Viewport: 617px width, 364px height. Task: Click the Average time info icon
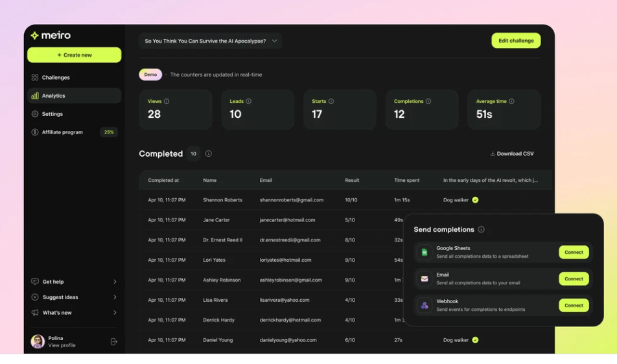(511, 102)
